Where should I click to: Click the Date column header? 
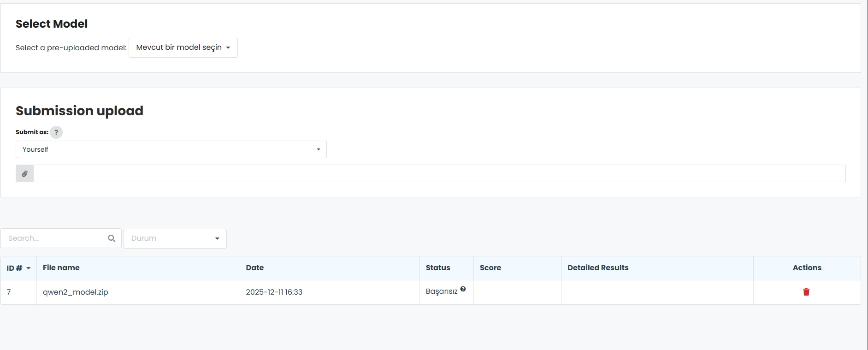coord(254,268)
